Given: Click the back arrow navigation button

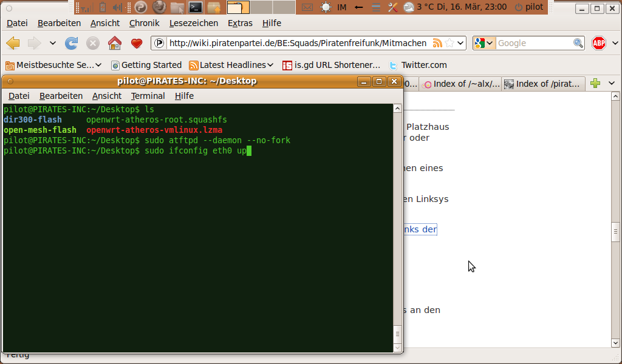Looking at the screenshot, I should [13, 43].
